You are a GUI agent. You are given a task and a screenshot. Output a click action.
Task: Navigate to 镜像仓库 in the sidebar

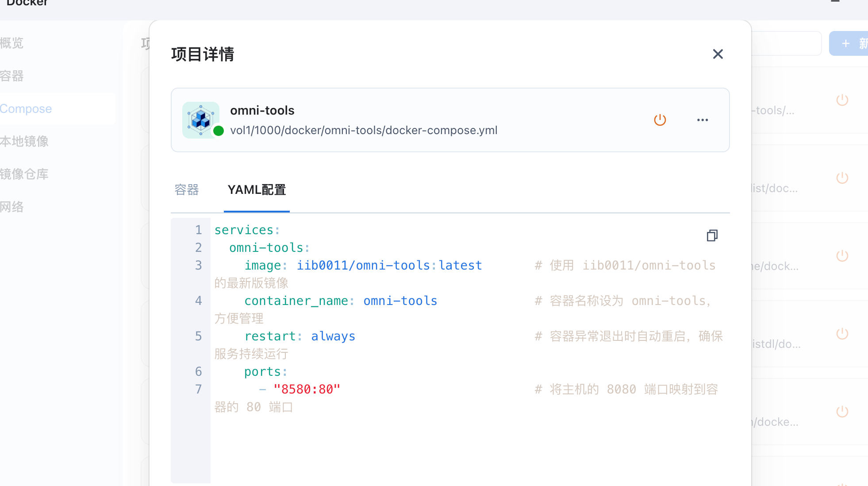pos(25,174)
